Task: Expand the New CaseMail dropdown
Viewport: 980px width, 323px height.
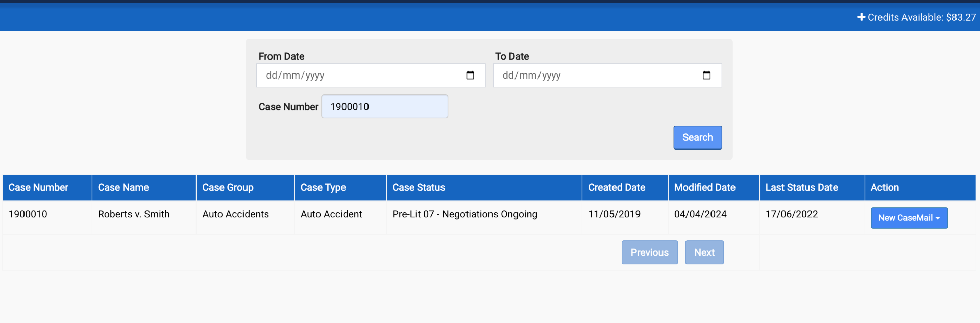Action: coord(909,218)
